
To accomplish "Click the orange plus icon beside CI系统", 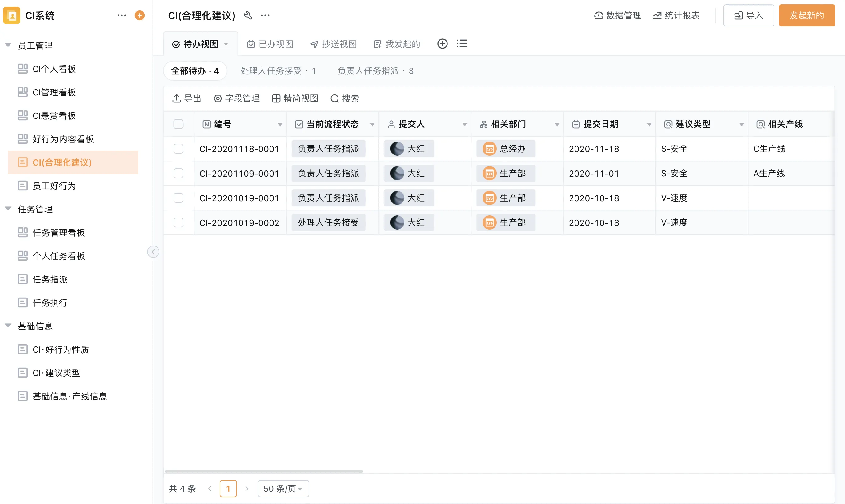I will coord(140,15).
